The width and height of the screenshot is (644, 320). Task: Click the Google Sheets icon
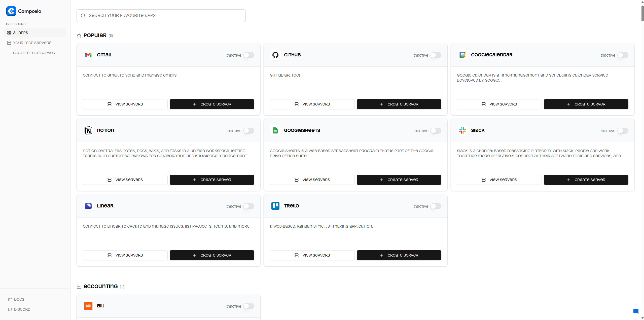pos(275,130)
